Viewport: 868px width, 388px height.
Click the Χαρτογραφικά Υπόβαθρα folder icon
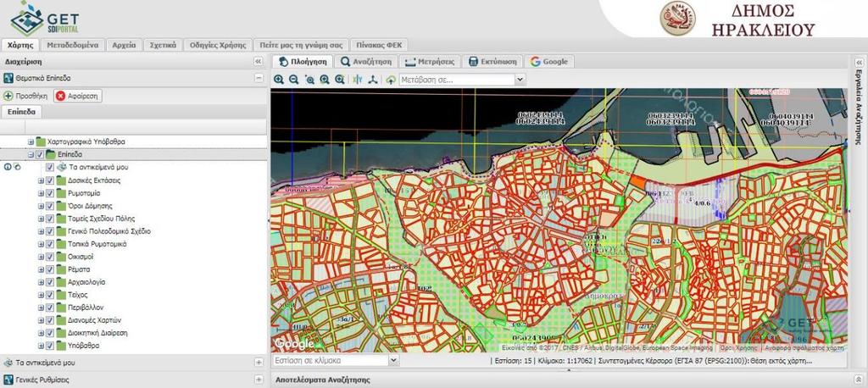point(41,141)
